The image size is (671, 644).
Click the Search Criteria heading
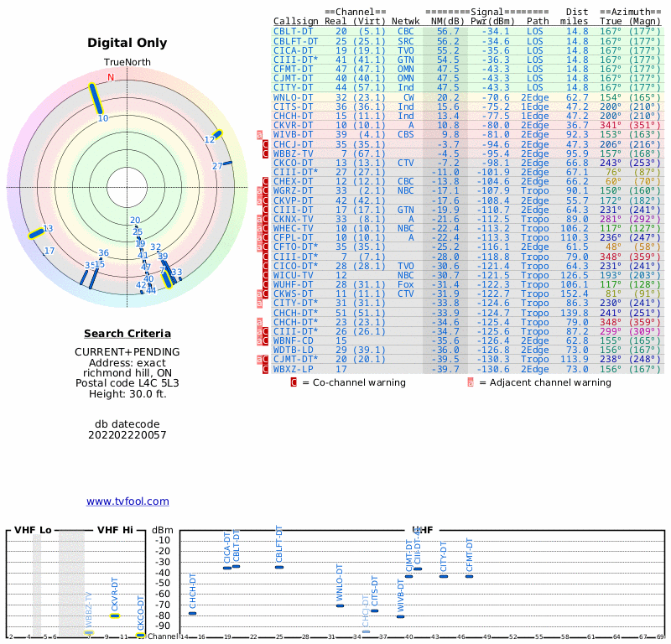[127, 334]
